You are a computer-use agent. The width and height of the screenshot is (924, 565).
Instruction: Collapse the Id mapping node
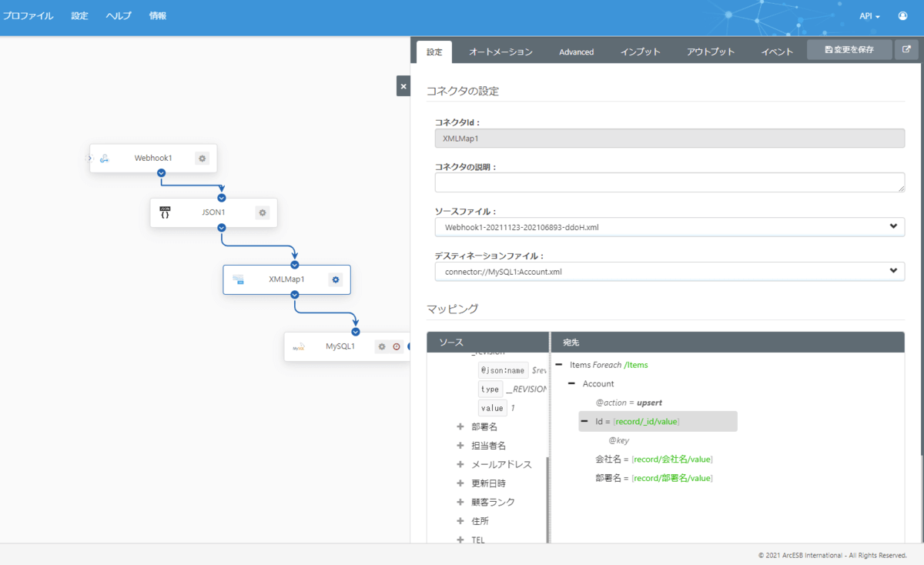[x=584, y=421]
